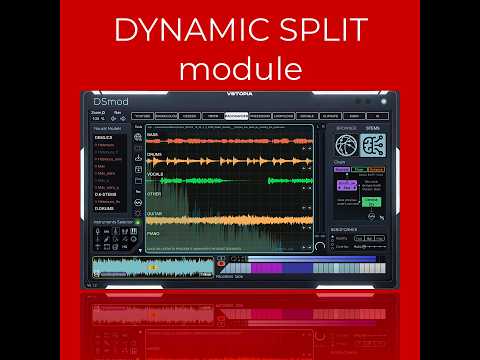480x360 pixels.
Task: Click the percent icon below the chain diagram
Action: point(382,218)
